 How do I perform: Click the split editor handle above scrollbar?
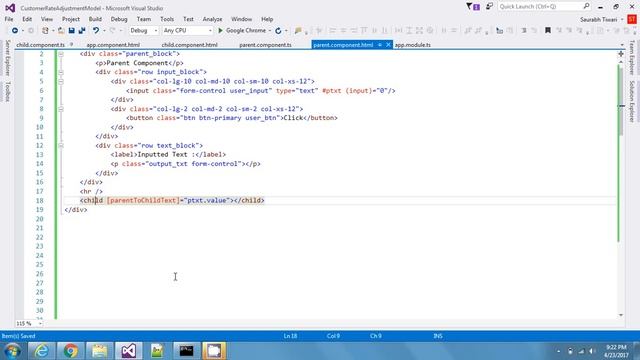621,54
